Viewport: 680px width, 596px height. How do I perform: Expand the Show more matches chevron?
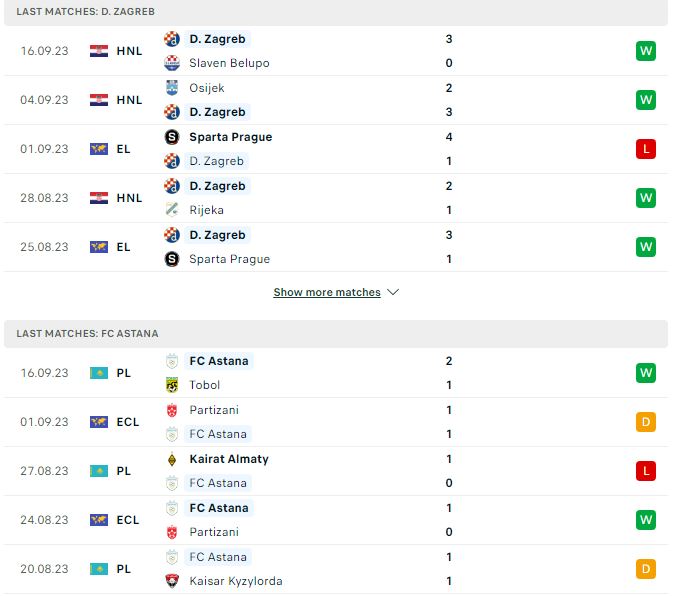(393, 292)
